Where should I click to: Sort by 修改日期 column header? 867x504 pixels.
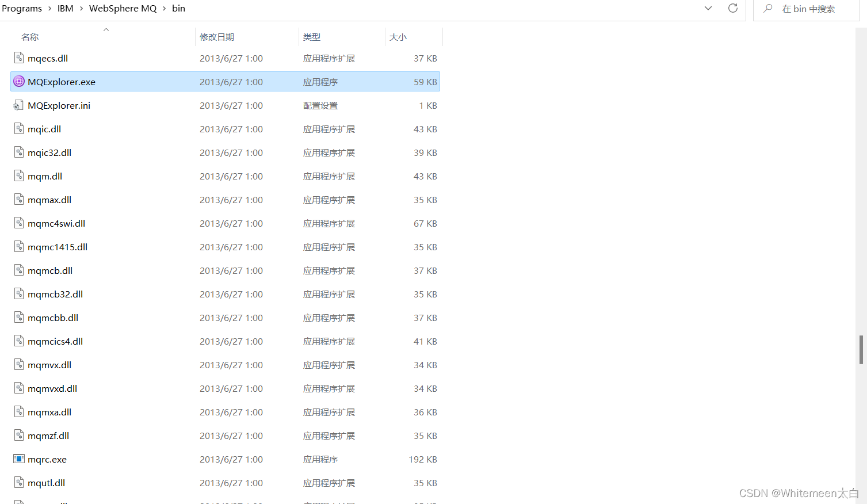tap(217, 37)
